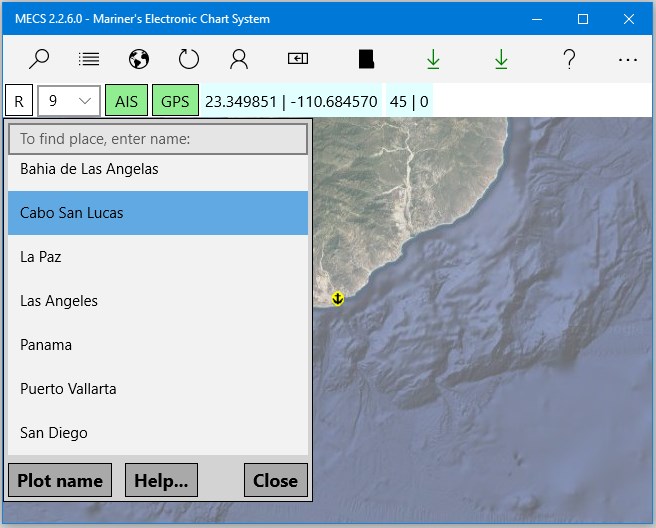Minimize the MECS window

pos(537,19)
